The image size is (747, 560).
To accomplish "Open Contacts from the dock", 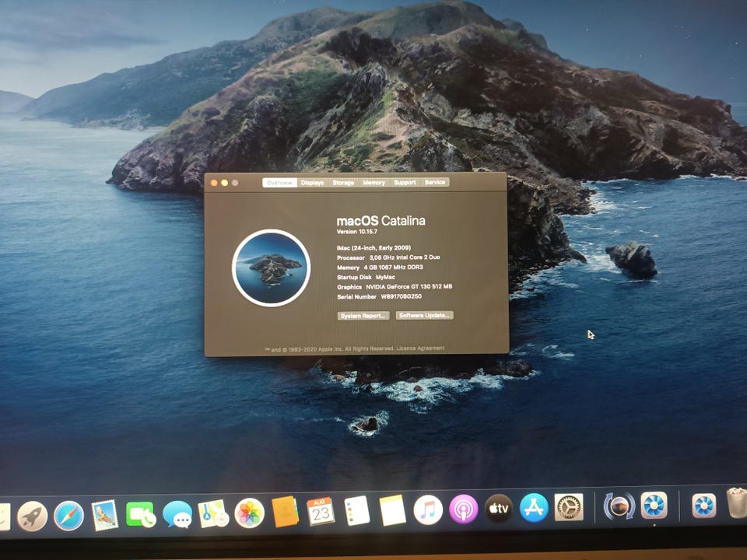I will tap(285, 512).
